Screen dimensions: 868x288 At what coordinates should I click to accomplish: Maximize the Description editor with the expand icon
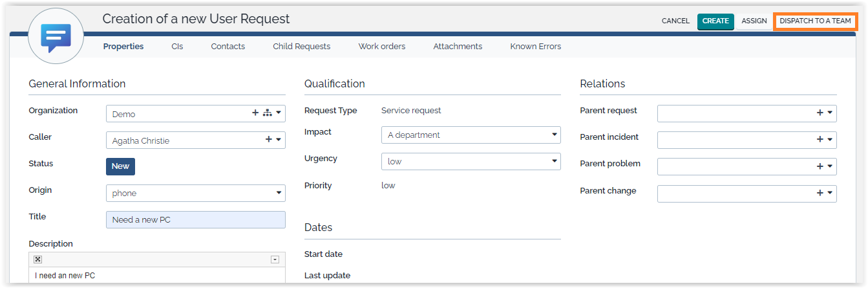point(38,260)
